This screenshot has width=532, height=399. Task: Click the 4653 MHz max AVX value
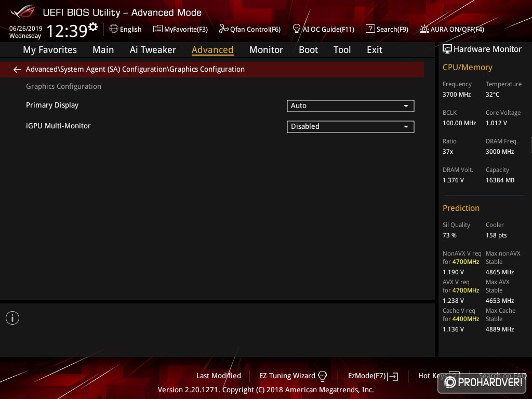[x=499, y=301]
